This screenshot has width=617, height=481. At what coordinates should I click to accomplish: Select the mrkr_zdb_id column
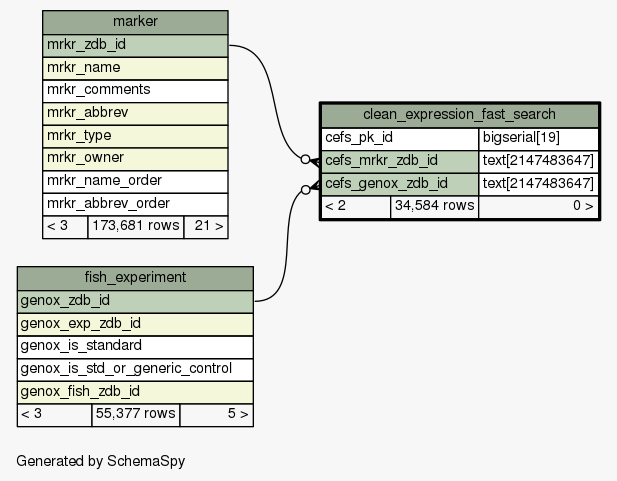[135, 45]
